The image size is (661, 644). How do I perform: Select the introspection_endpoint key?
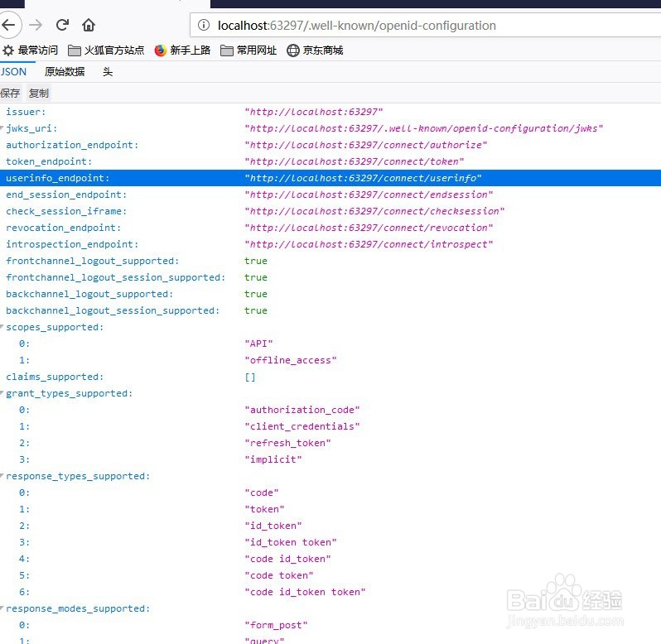pyautogui.click(x=72, y=244)
